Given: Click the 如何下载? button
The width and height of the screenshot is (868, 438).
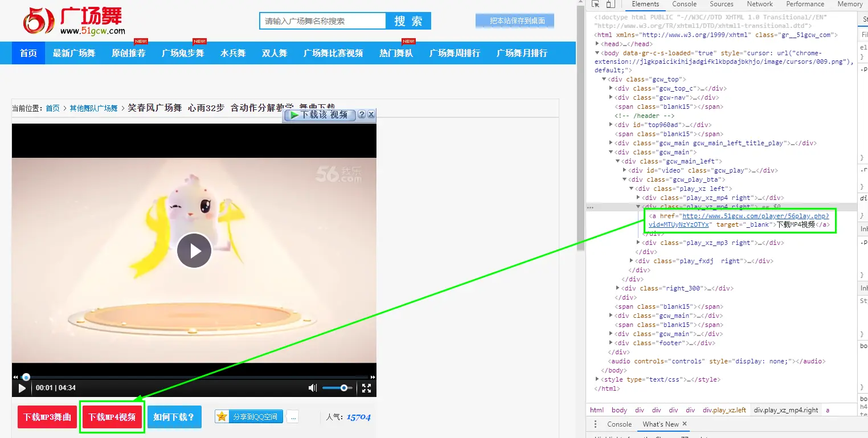Looking at the screenshot, I should coord(174,417).
